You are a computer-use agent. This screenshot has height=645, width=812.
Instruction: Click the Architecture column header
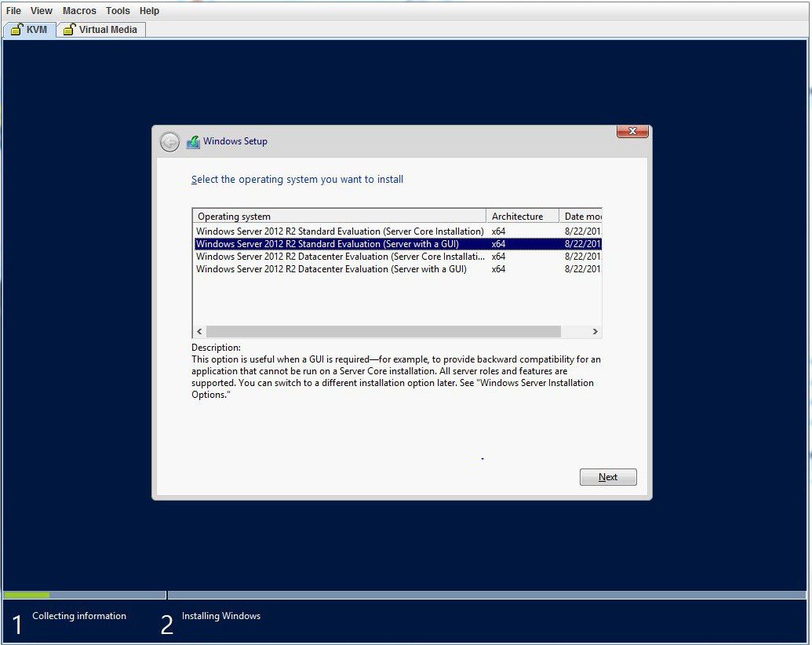[523, 216]
